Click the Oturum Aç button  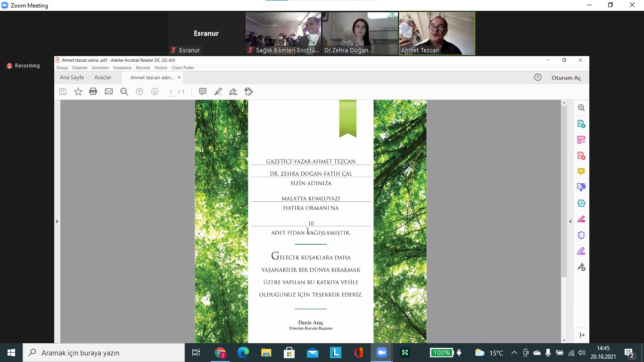pyautogui.click(x=566, y=78)
